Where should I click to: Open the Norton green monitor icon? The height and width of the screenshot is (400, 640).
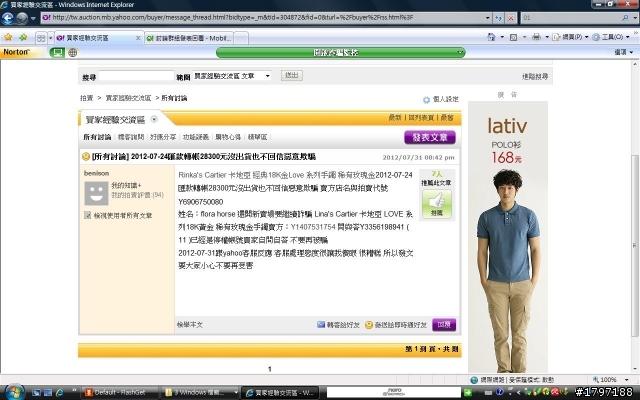pyautogui.click(x=57, y=52)
